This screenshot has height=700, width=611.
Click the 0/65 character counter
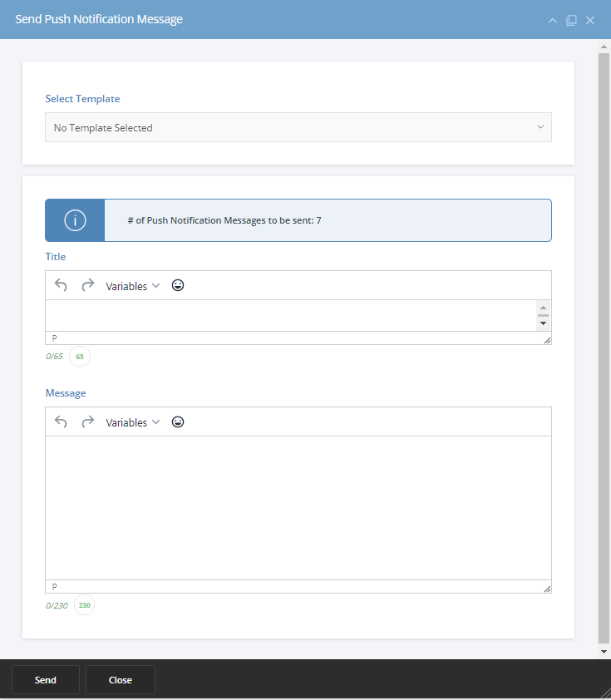pyautogui.click(x=55, y=357)
